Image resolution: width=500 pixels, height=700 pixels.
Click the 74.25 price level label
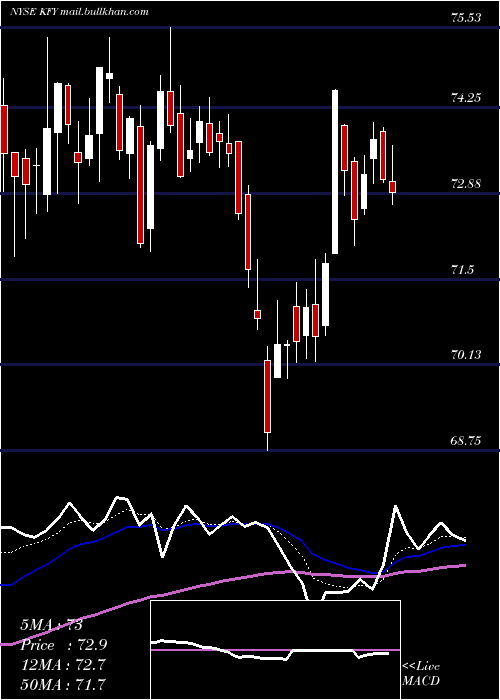pos(466,98)
